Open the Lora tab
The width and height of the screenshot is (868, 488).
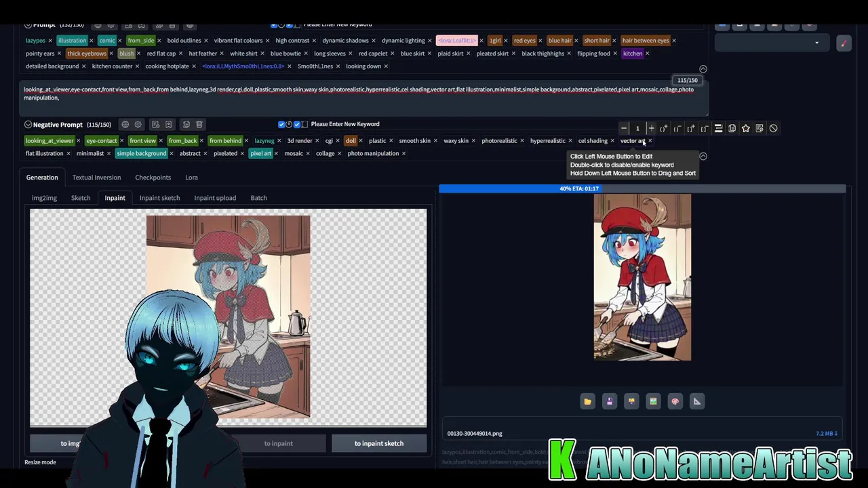[x=191, y=178]
